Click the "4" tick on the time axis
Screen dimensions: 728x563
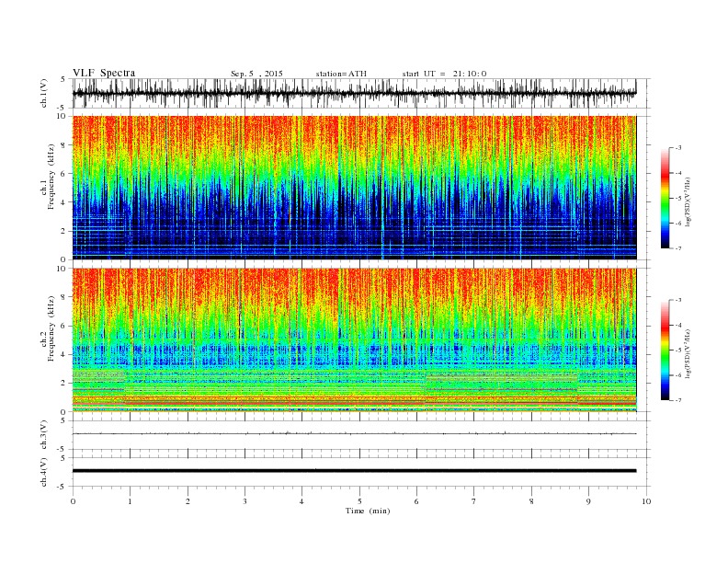301,501
